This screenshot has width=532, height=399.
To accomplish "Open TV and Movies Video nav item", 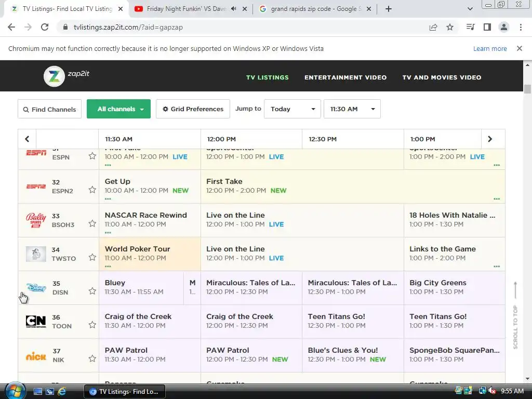I will (x=442, y=77).
